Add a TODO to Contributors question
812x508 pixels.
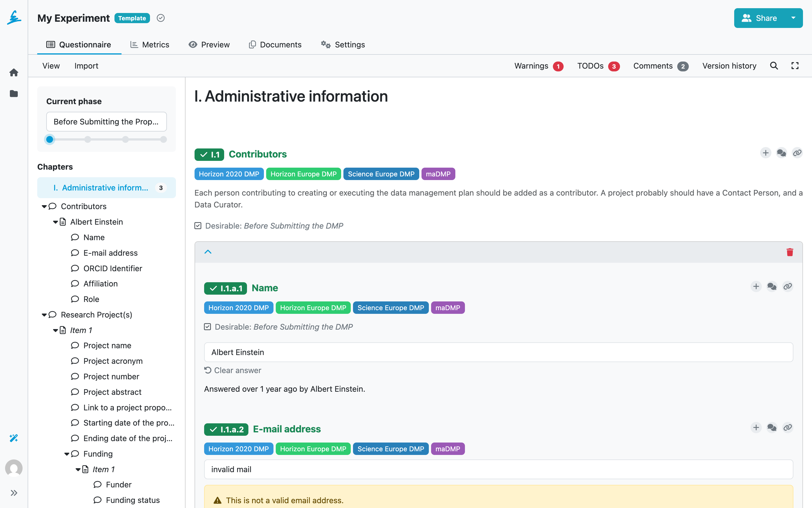click(x=766, y=153)
